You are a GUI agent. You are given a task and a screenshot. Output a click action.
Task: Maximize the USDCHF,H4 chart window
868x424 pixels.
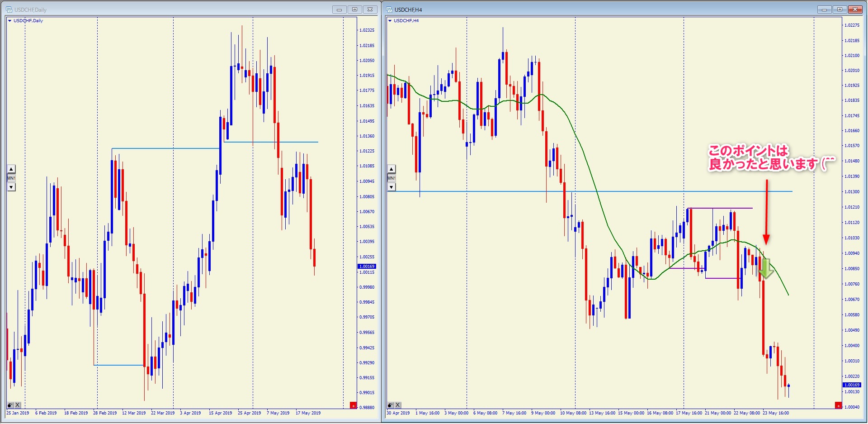840,10
